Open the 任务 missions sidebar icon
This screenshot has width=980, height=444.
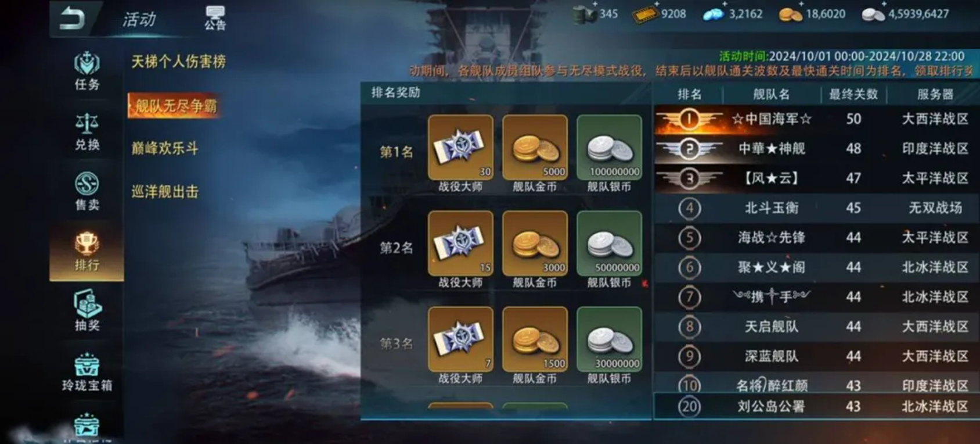(87, 71)
